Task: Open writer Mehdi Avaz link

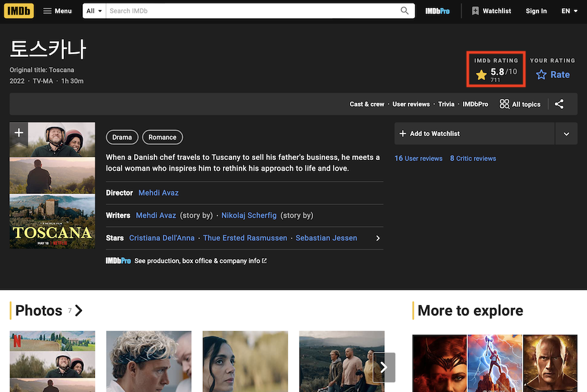Action: 156,215
